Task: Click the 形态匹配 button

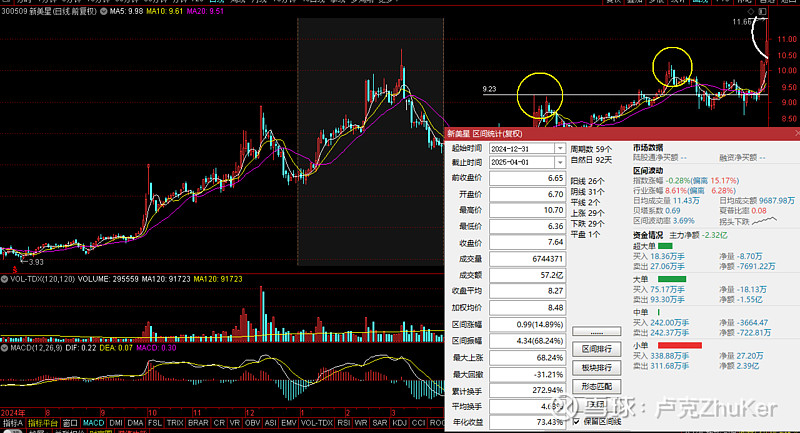Action: 596,387
